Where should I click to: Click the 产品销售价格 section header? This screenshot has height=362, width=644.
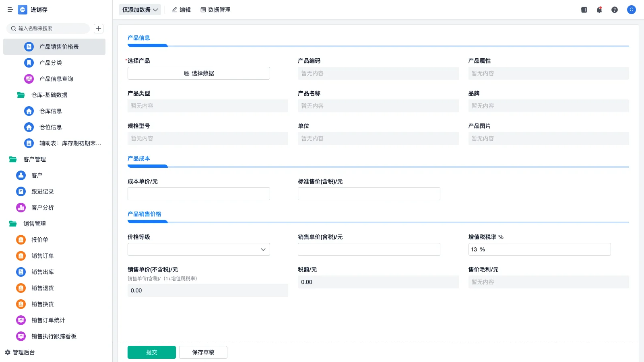[144, 214]
